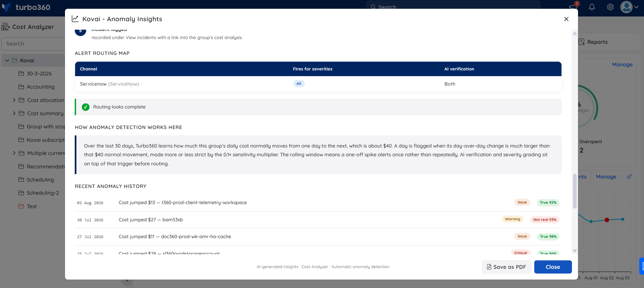Viewport: 644px width, 288px height.
Task: Click the AI verification column header
Action: coord(459,69)
